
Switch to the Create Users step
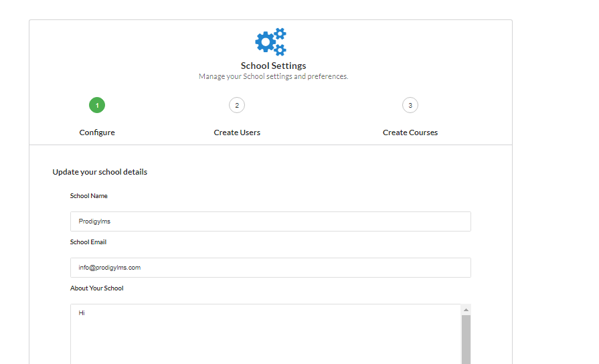click(237, 132)
